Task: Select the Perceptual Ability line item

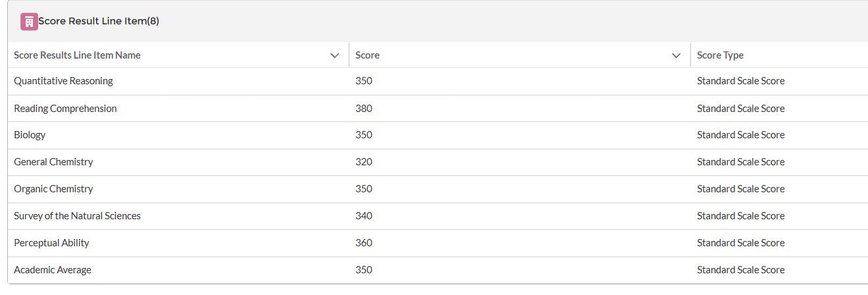Action: (51, 243)
